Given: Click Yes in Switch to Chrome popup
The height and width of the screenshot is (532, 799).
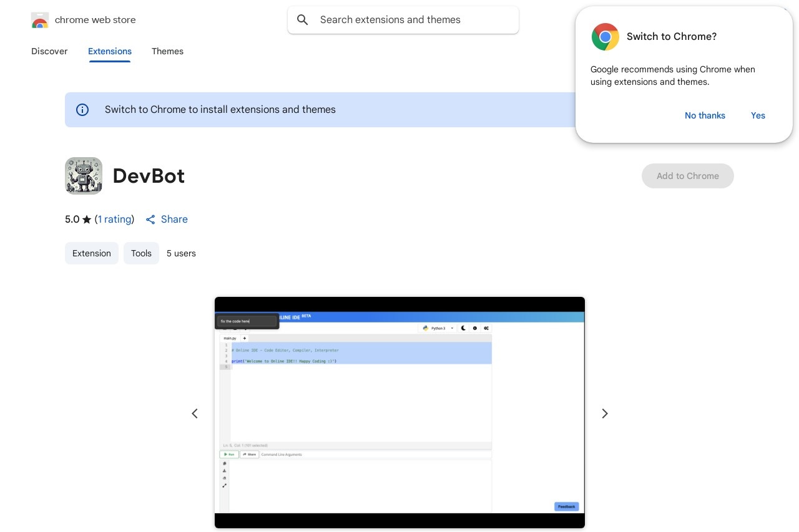Looking at the screenshot, I should tap(758, 115).
